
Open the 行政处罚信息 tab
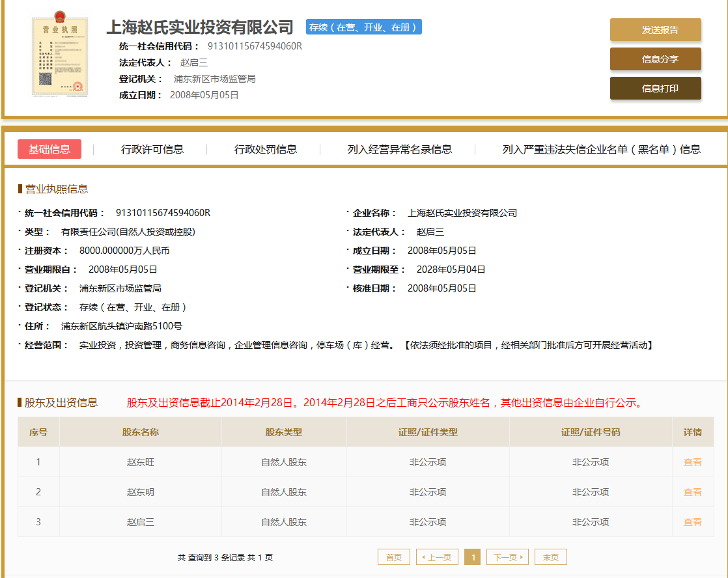point(266,149)
